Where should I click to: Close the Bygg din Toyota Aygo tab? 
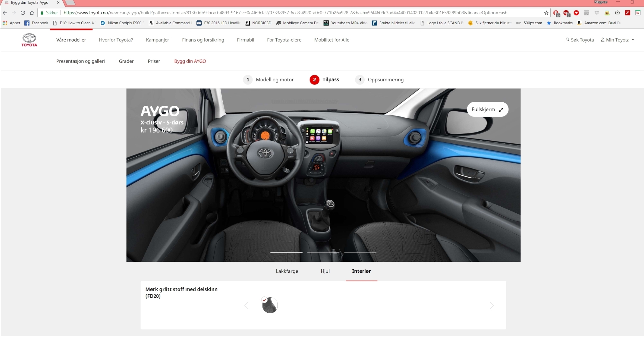(58, 3)
